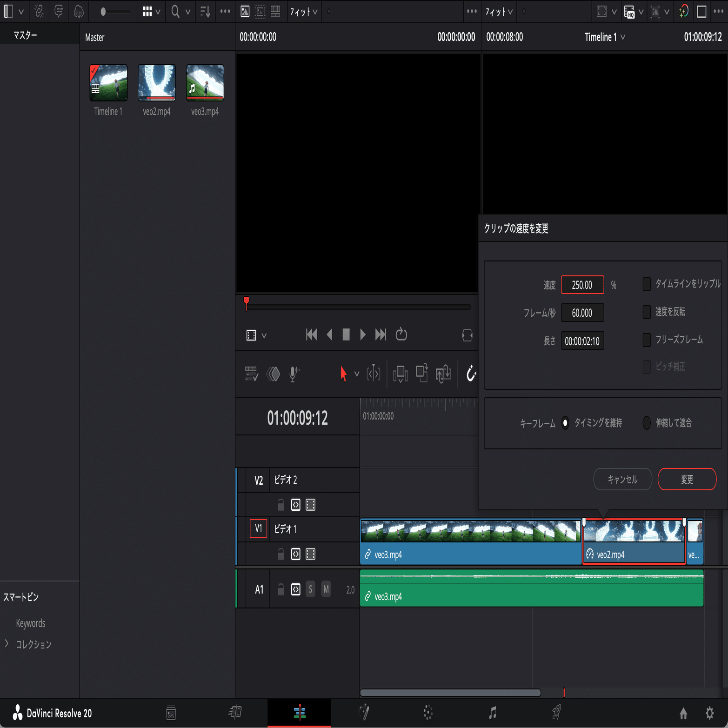
Task: Switch to the Cut page
Action: point(235,712)
